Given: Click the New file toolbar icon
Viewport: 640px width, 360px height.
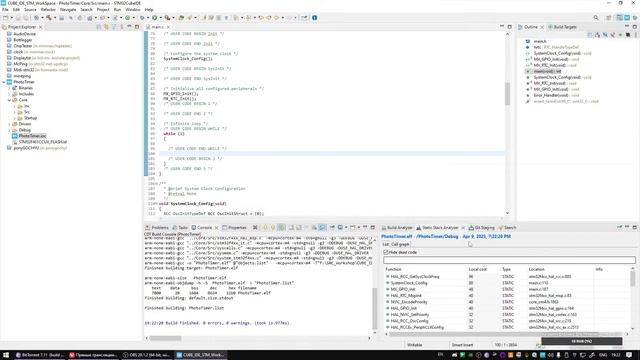Looking at the screenshot, I should click(x=6, y=18).
